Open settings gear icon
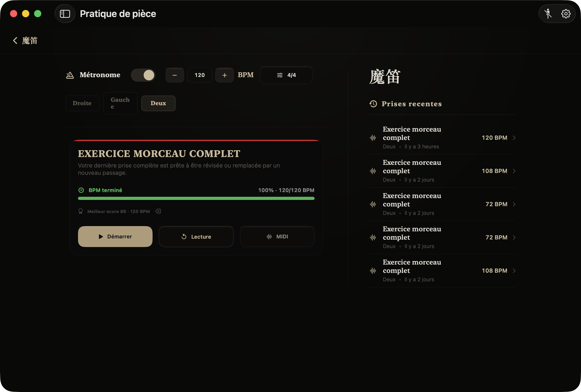 (566, 14)
